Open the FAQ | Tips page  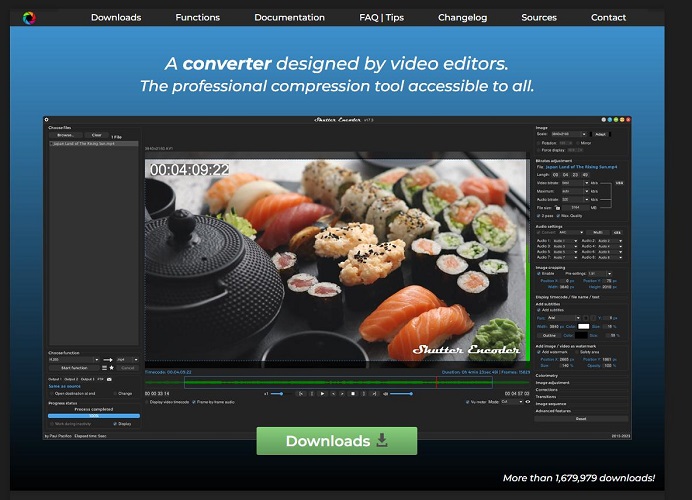[381, 18]
